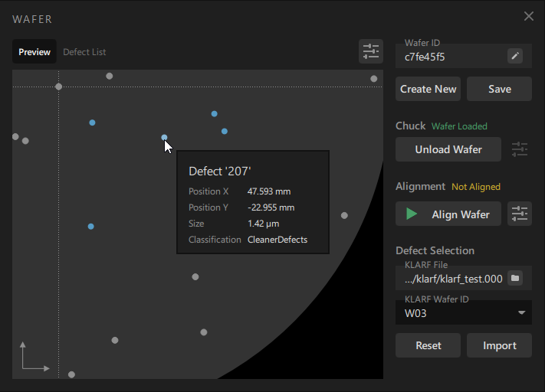This screenshot has height=392, width=545.
Task: Select the gray defect right of tooltip
Action: pyautogui.click(x=344, y=216)
